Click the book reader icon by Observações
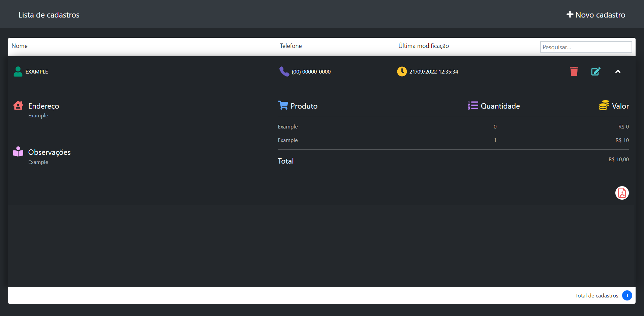Image resolution: width=644 pixels, height=316 pixels. pos(18,152)
